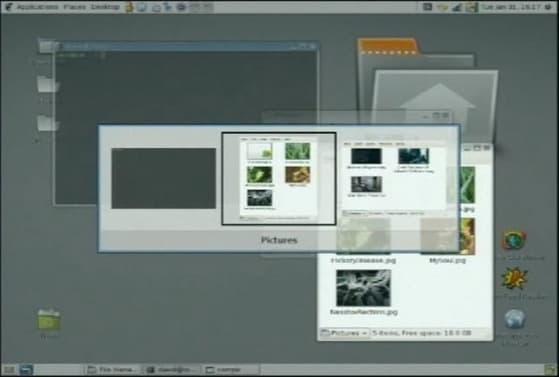Switch to the File taskbar window button
This screenshot has height=377, width=559.
coord(112,370)
